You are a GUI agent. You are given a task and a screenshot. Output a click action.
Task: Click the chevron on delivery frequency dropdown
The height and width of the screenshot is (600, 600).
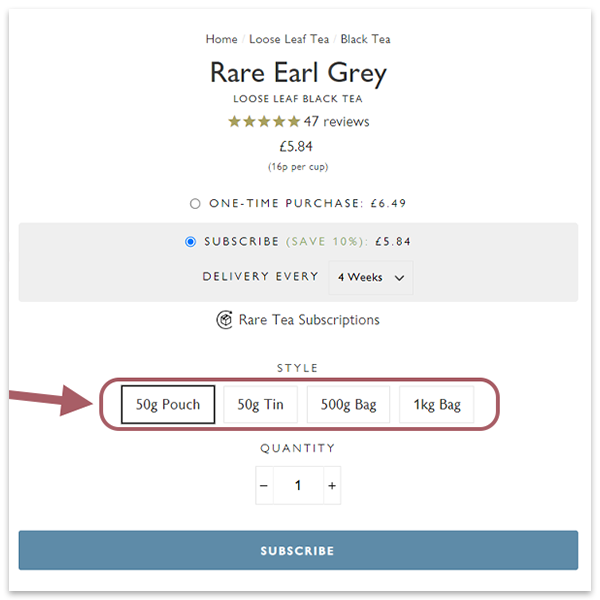pyautogui.click(x=399, y=278)
